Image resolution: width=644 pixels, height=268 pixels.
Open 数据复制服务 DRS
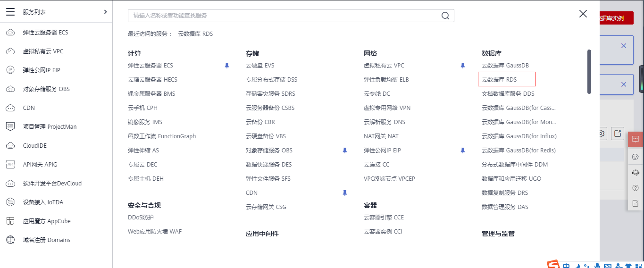pyautogui.click(x=505, y=193)
